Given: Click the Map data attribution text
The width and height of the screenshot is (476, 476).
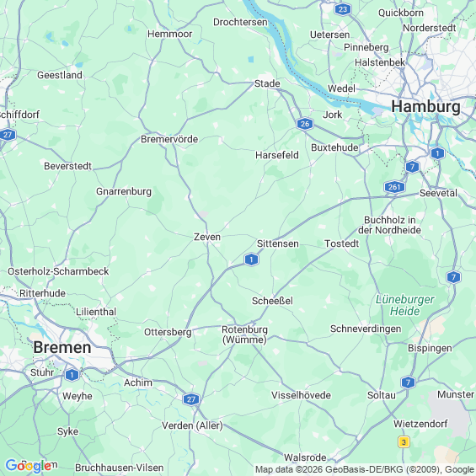Looking at the screenshot, I should (365, 469).
